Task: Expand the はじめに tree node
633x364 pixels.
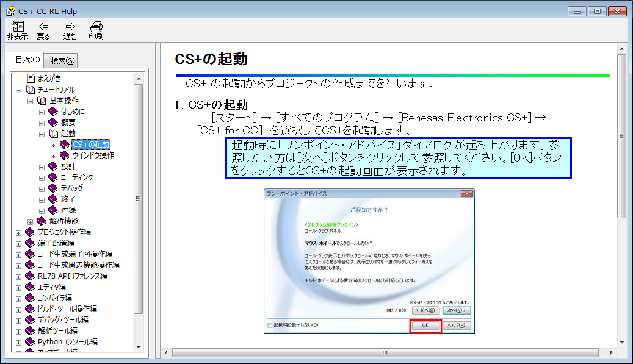Action: tap(42, 112)
